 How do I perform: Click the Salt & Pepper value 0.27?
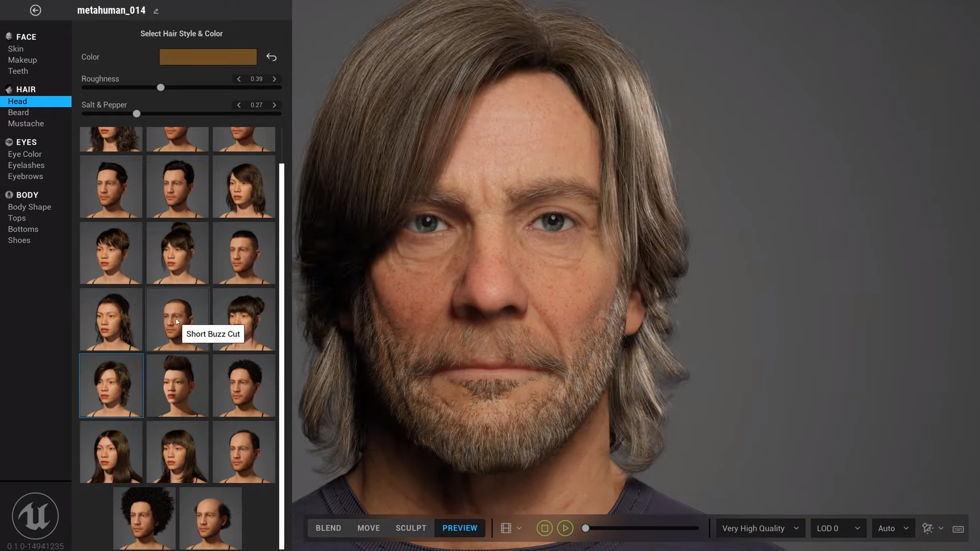pos(256,105)
